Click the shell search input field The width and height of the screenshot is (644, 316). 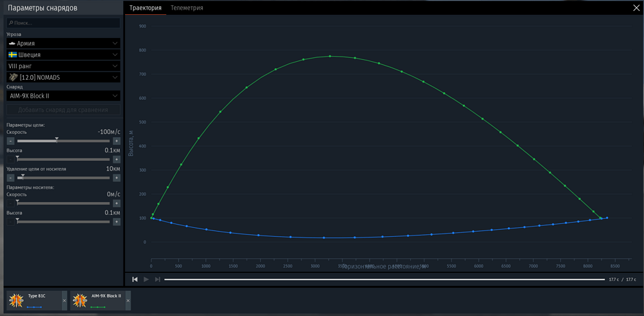(63, 23)
